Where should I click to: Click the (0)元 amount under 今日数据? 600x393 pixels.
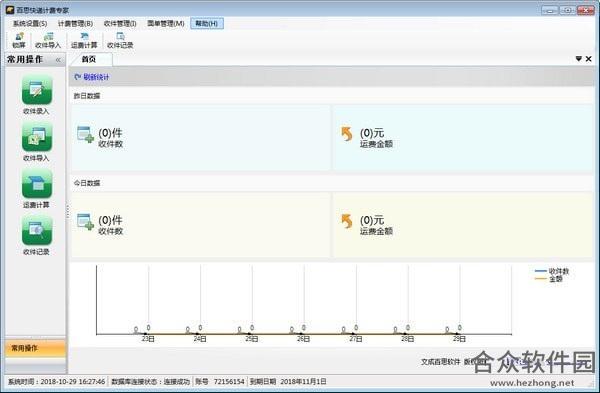pos(372,220)
